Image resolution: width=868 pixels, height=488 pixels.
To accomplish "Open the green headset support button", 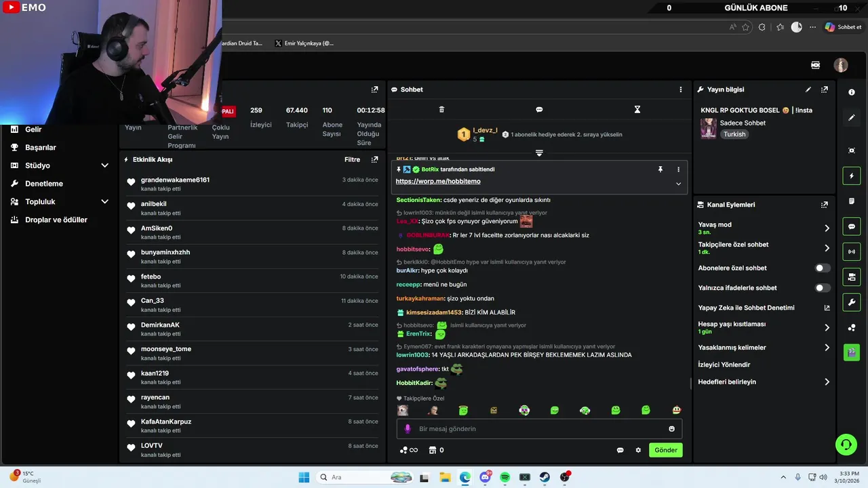I will (846, 445).
